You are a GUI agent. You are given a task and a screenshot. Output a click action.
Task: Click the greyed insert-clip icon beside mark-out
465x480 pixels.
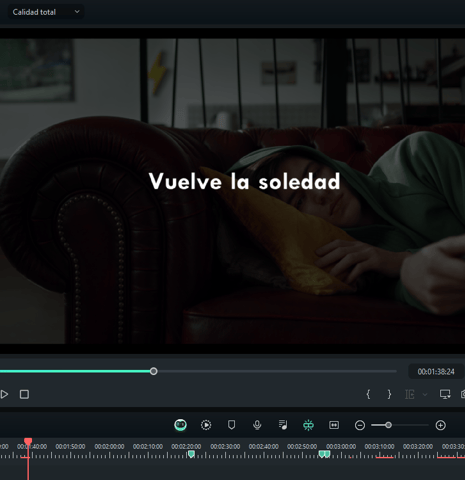pos(410,395)
